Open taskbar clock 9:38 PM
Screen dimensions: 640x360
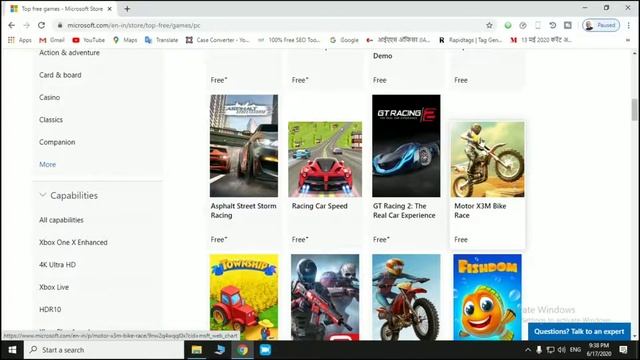pos(599,350)
